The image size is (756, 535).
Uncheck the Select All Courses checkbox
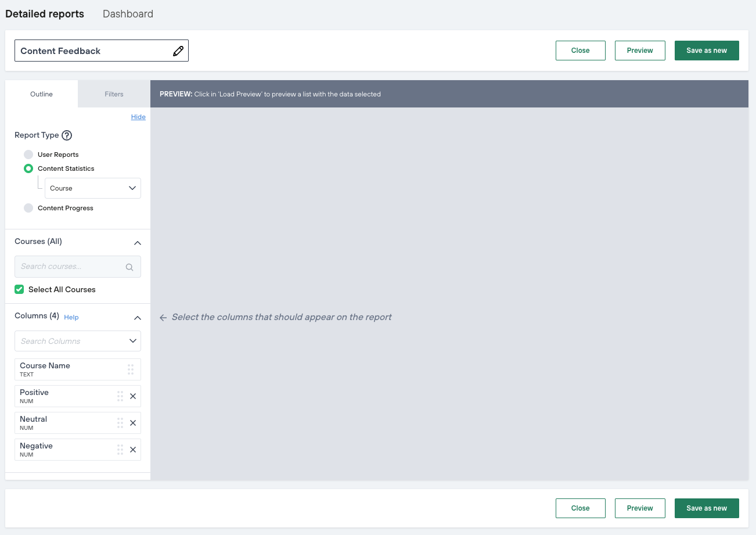pyautogui.click(x=20, y=289)
